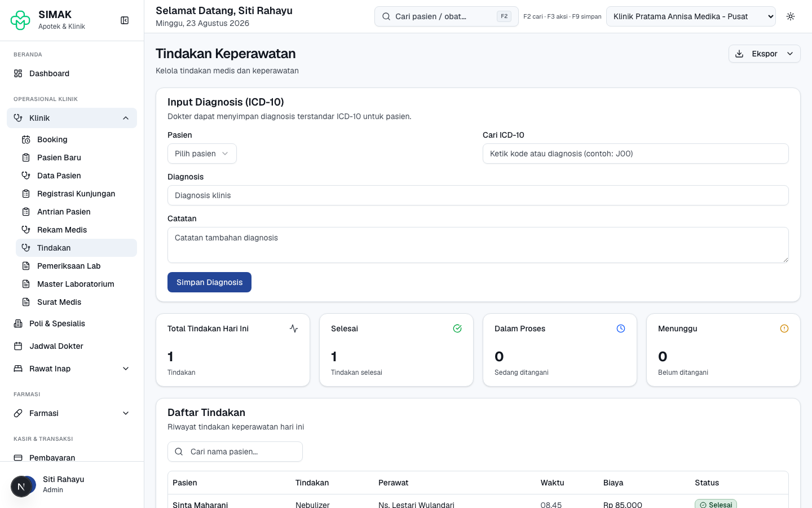
Task: Click the Selesai status badge in table
Action: [716, 504]
